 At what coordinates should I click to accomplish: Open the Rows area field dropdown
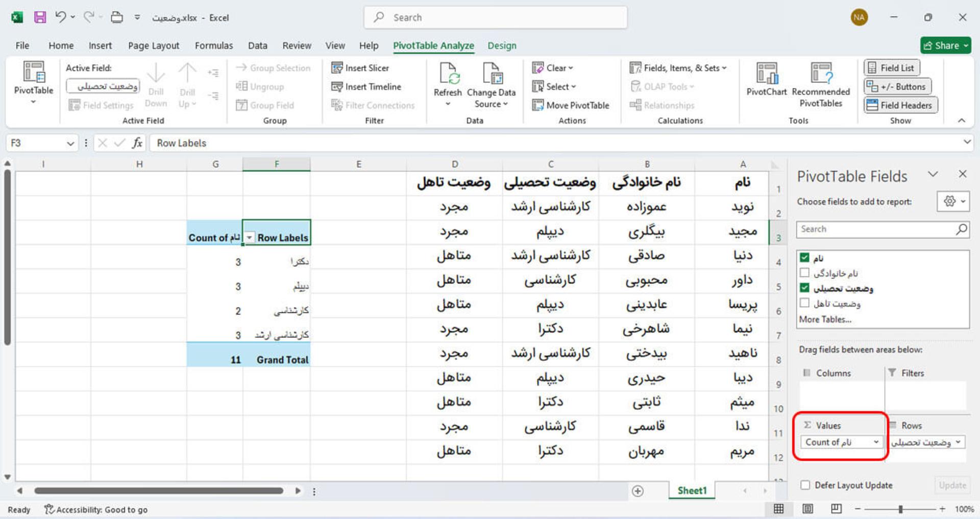[958, 442]
